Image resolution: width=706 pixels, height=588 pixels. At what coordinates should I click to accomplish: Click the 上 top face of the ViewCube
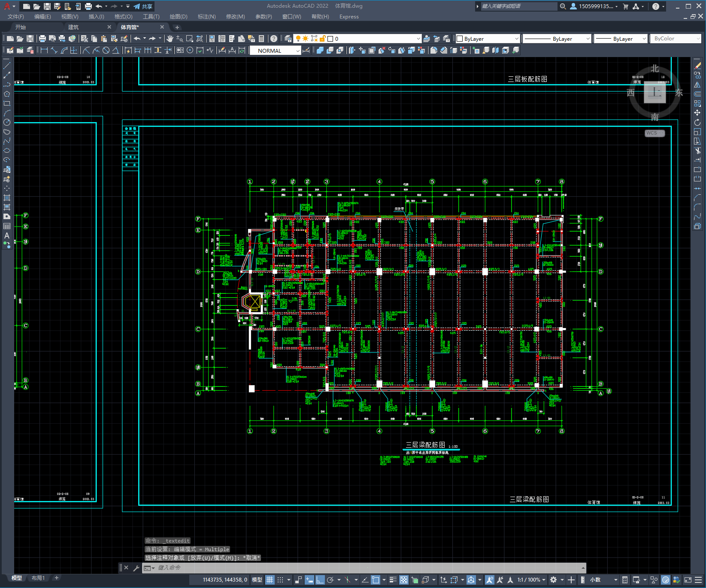(x=655, y=92)
